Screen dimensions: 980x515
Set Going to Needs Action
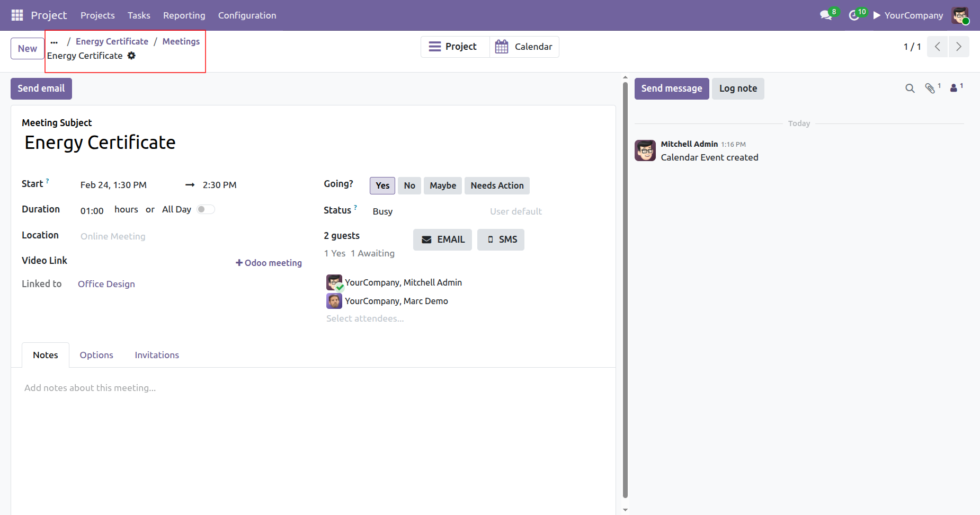(x=497, y=185)
